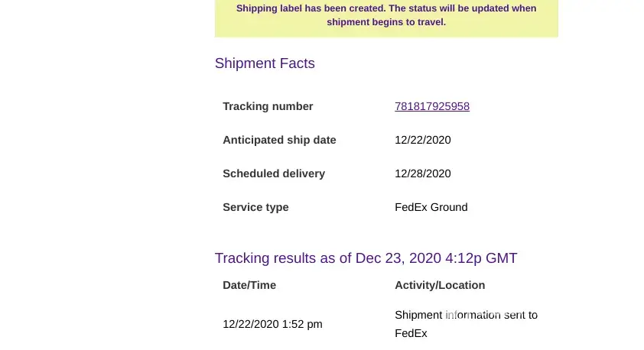Click the 'shipment begins to travel' line
The height and width of the screenshot is (350, 644).
pos(386,22)
